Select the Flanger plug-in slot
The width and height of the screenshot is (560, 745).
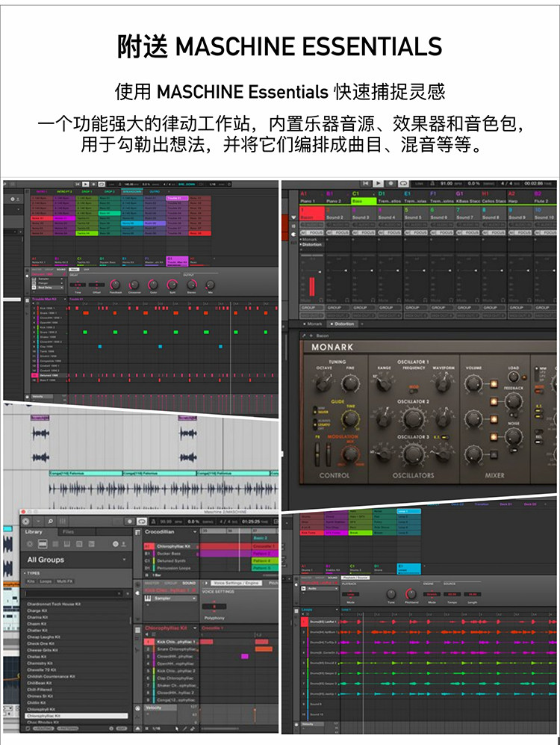tap(48, 282)
